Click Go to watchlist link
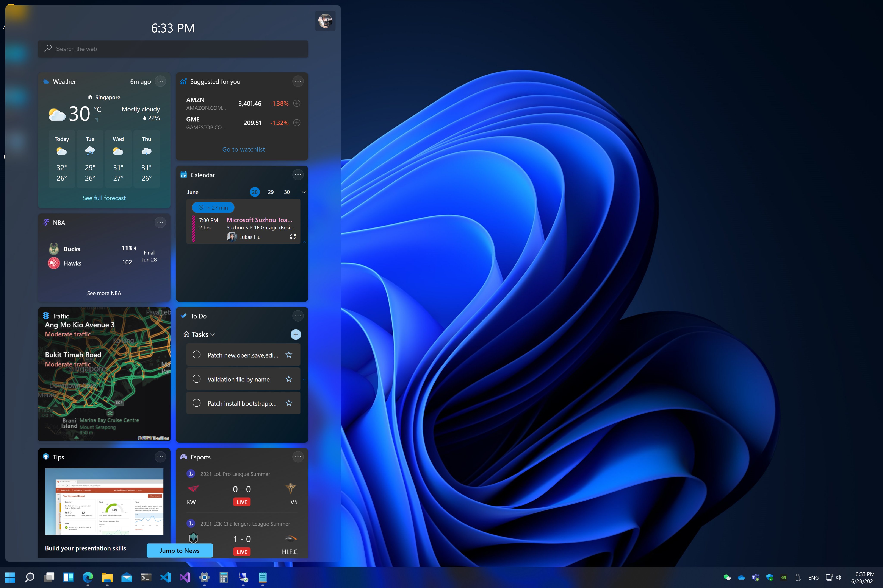 coord(243,148)
